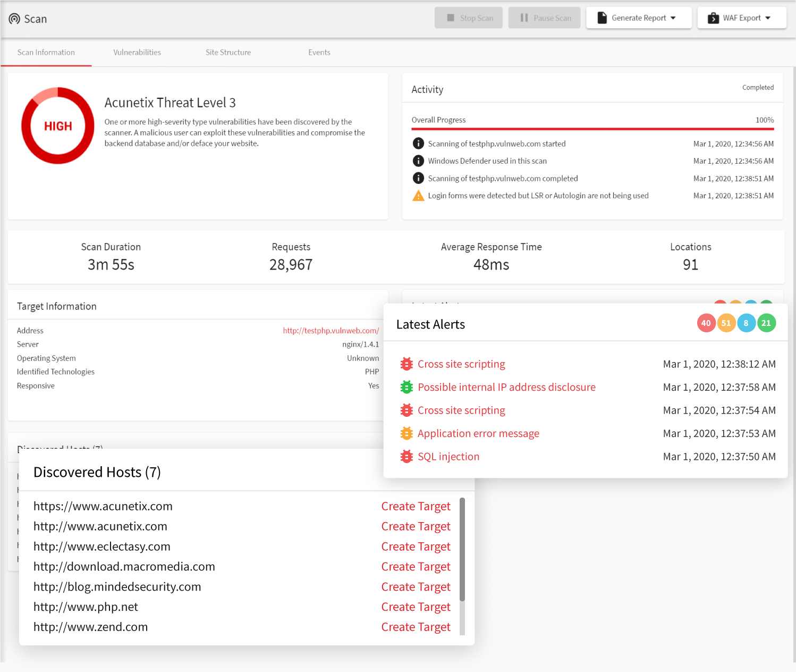Click the info icon beside Windows Defender event
Image resolution: width=796 pixels, height=672 pixels.
(x=418, y=161)
